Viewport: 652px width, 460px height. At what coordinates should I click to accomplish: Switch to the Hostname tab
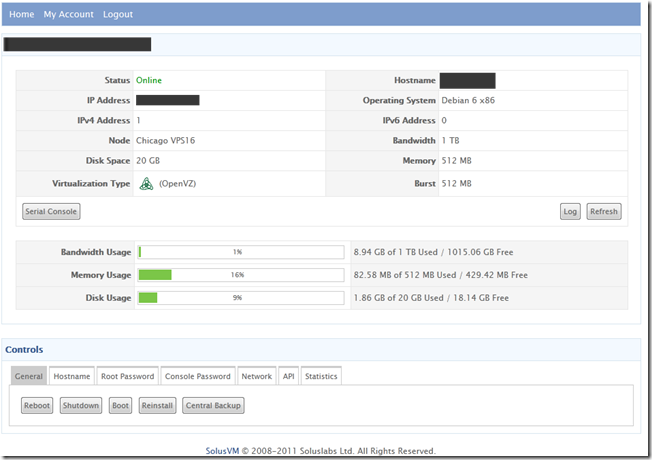click(x=72, y=376)
